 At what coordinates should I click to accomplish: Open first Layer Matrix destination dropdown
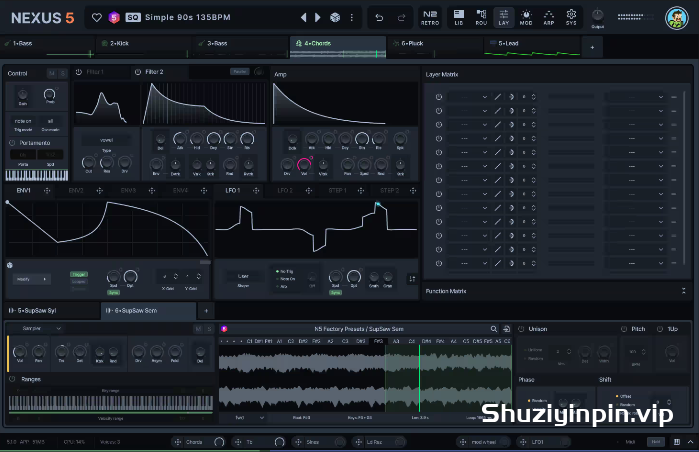click(x=635, y=97)
